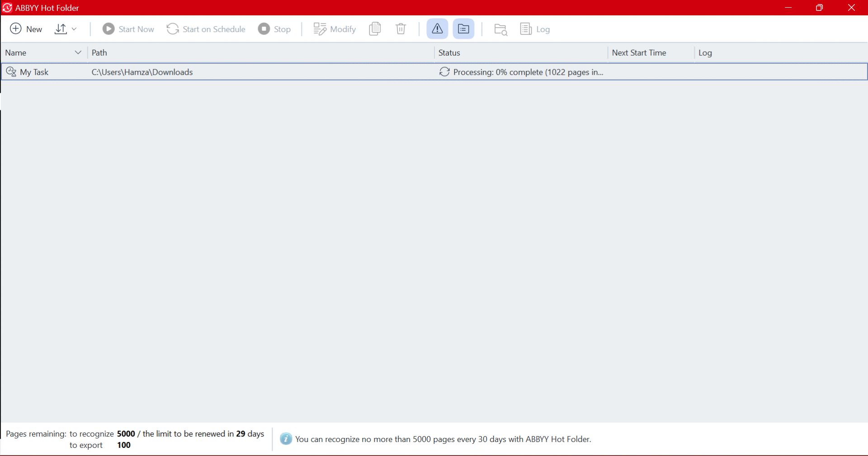Image resolution: width=868 pixels, height=456 pixels.
Task: Click Start on Schedule
Action: 206,29
